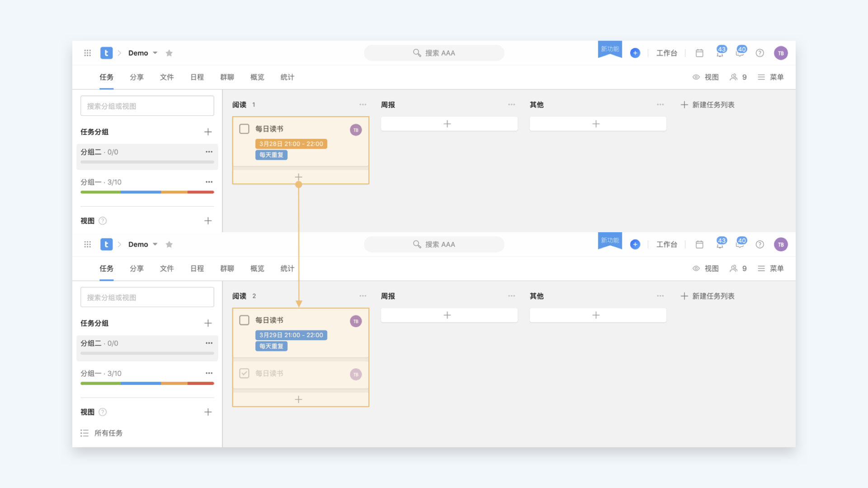The height and width of the screenshot is (488, 868).
Task: Open the help question mark icon
Action: [760, 53]
